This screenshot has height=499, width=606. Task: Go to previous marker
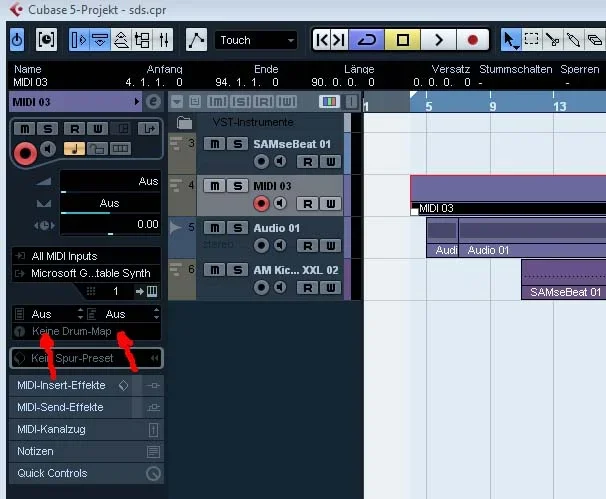322,39
